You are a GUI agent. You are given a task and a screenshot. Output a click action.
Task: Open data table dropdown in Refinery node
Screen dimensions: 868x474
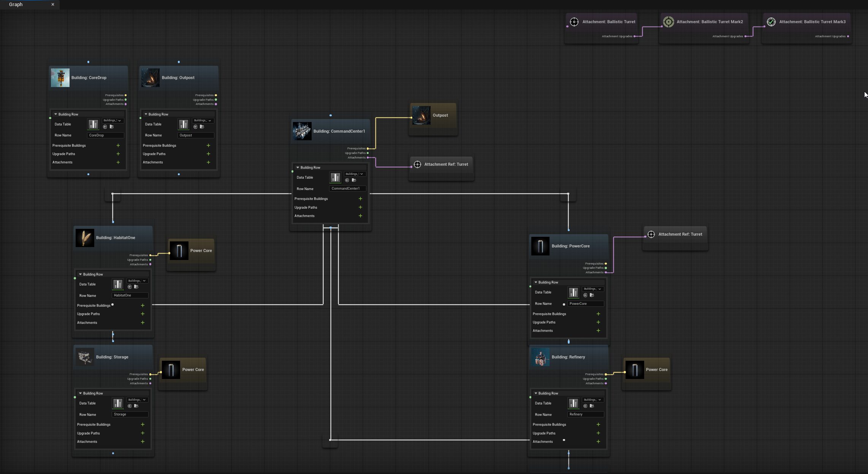[592, 400]
